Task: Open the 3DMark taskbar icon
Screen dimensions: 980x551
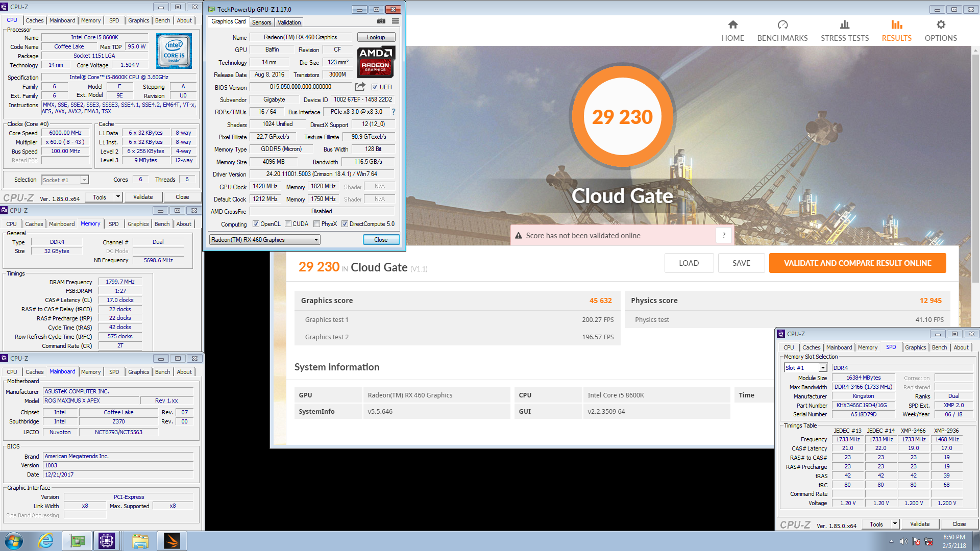Action: coord(172,541)
